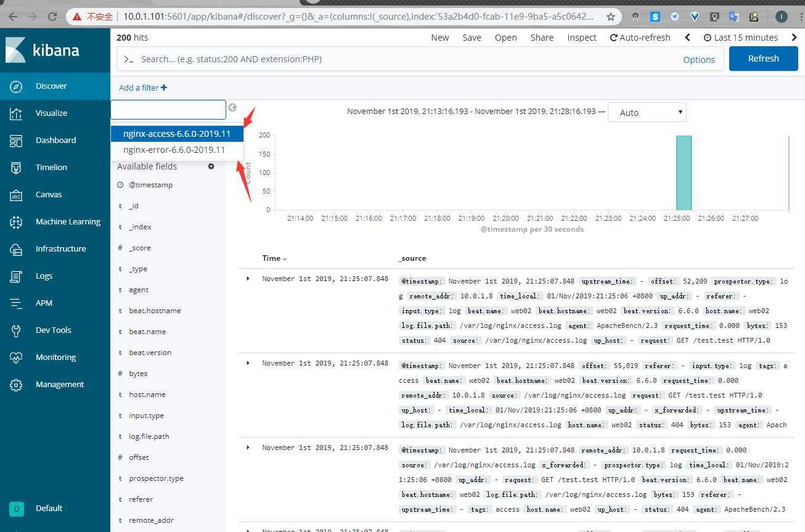
Task: Open the Visualize chart icon
Action: point(16,113)
